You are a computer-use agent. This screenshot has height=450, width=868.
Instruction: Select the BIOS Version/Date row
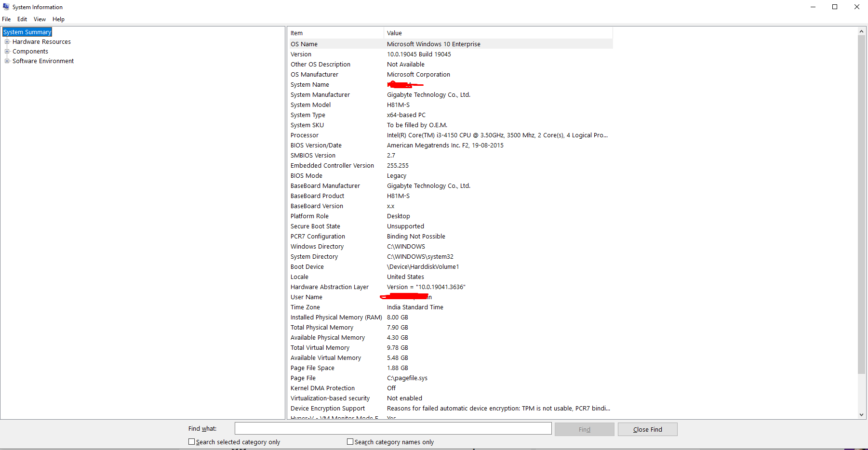[316, 146]
